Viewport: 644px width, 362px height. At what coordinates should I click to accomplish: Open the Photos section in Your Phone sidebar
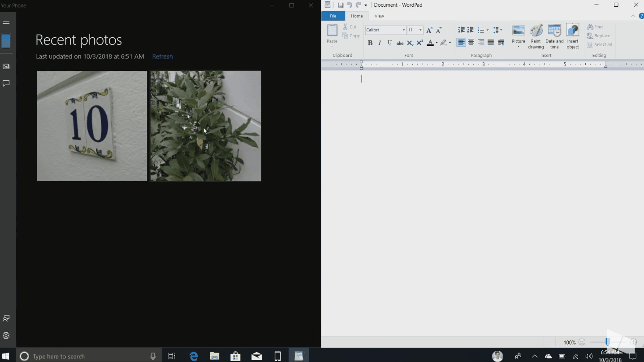[x=6, y=66]
